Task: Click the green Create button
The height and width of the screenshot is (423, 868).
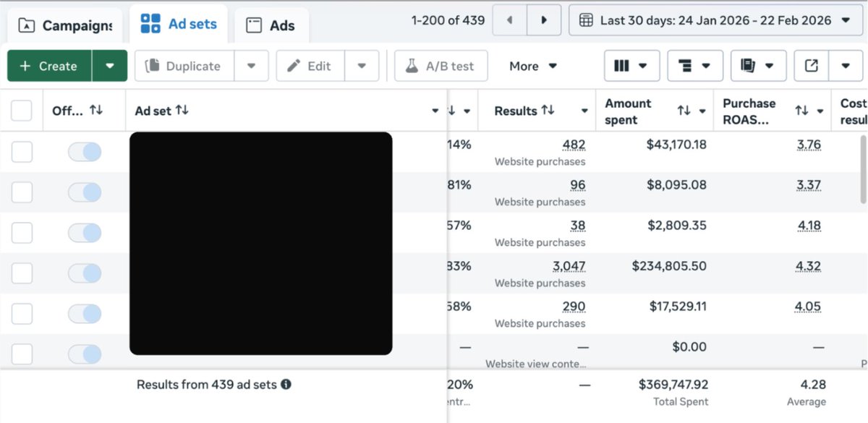Action: click(49, 66)
